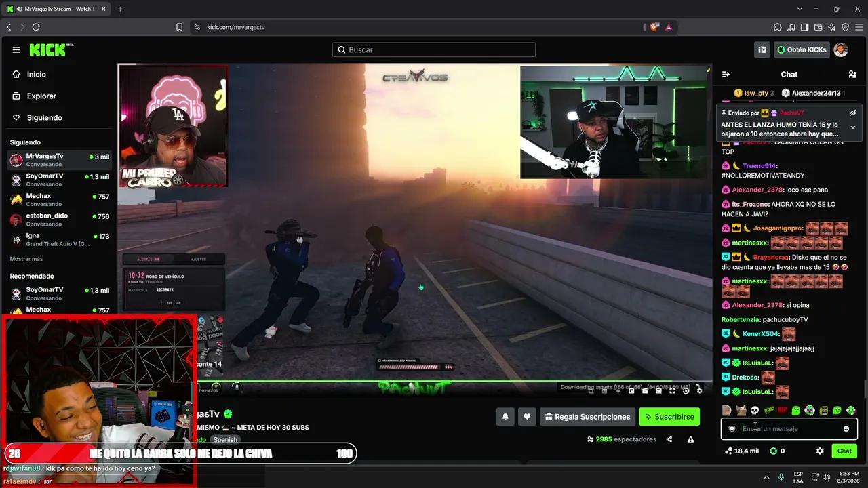The width and height of the screenshot is (868, 488).
Task: Open Brave media playlist music icon
Action: (791, 27)
